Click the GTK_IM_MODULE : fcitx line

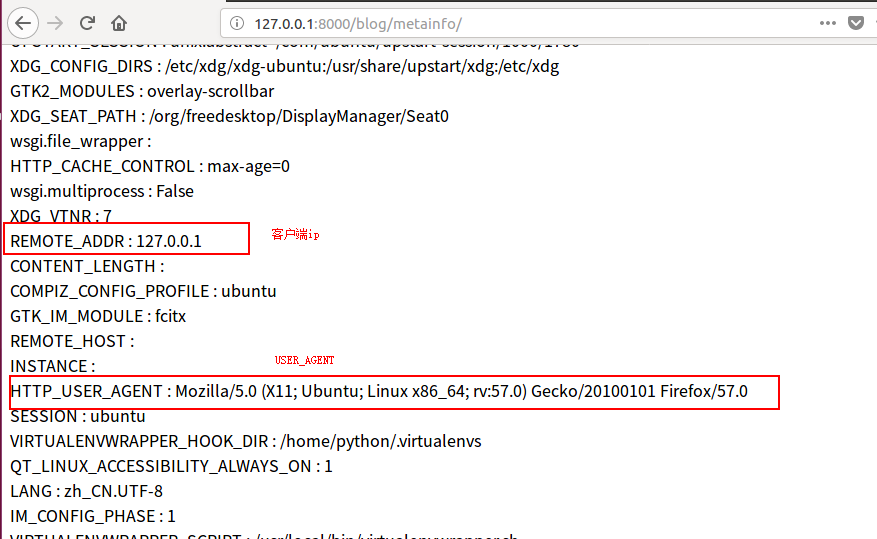[98, 316]
